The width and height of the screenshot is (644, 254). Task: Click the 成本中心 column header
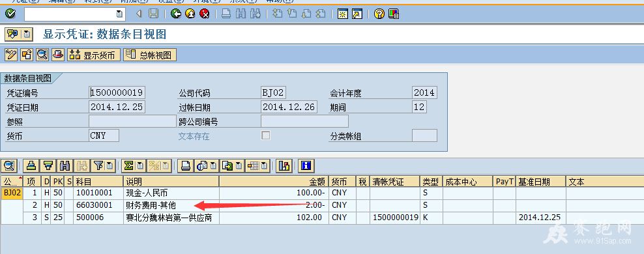[x=468, y=181]
